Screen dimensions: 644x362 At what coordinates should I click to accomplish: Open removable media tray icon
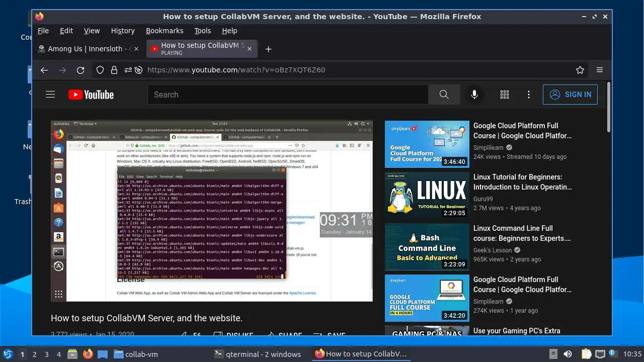553,354
